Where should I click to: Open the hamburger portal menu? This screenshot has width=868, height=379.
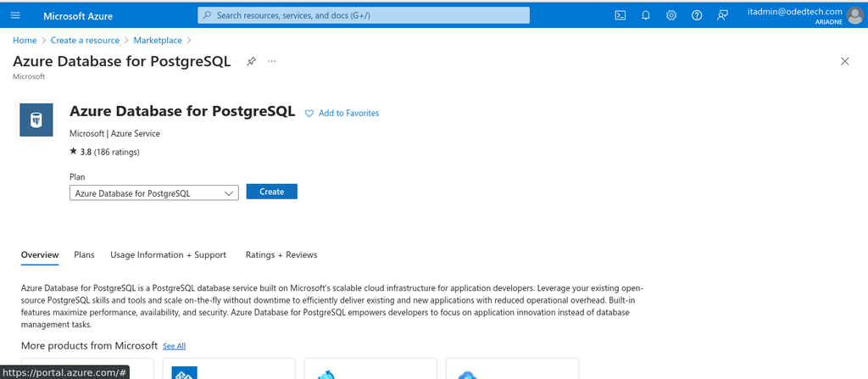point(15,15)
